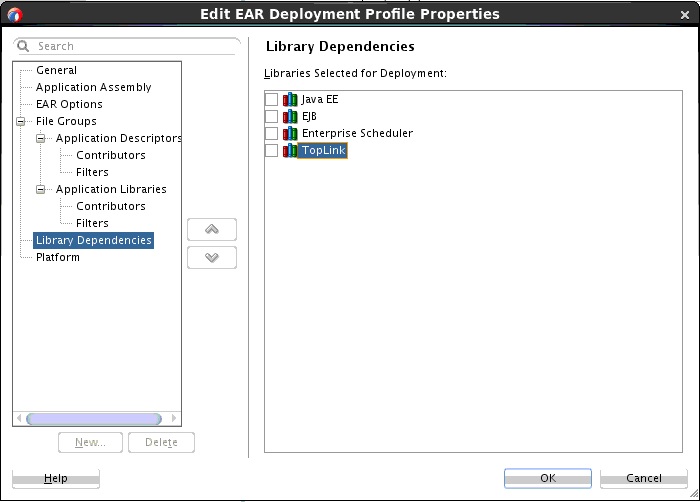Open Contributors under Application Descriptors
Viewport: 700px width, 502px height.
(111, 155)
